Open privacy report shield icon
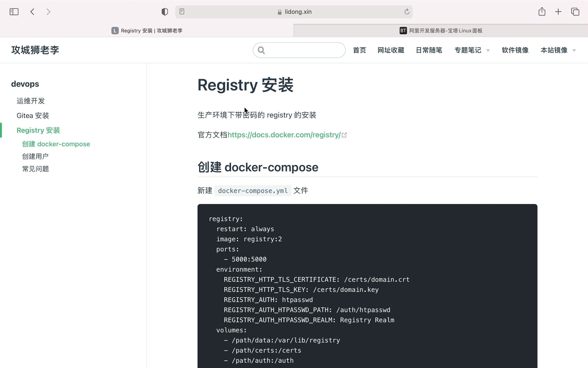The width and height of the screenshot is (588, 368). point(165,12)
